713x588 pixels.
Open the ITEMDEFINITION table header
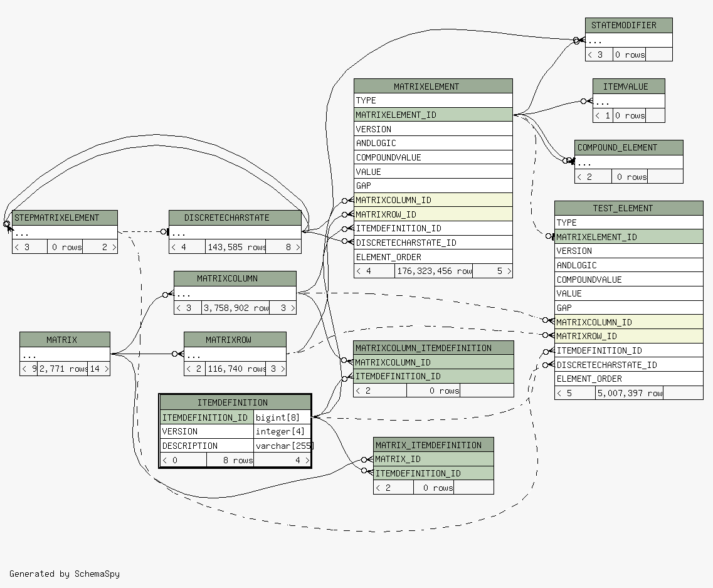[x=235, y=402]
